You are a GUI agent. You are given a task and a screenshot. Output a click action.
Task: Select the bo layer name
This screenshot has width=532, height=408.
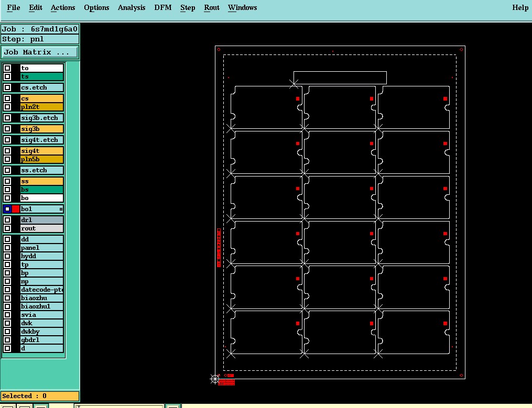point(42,198)
